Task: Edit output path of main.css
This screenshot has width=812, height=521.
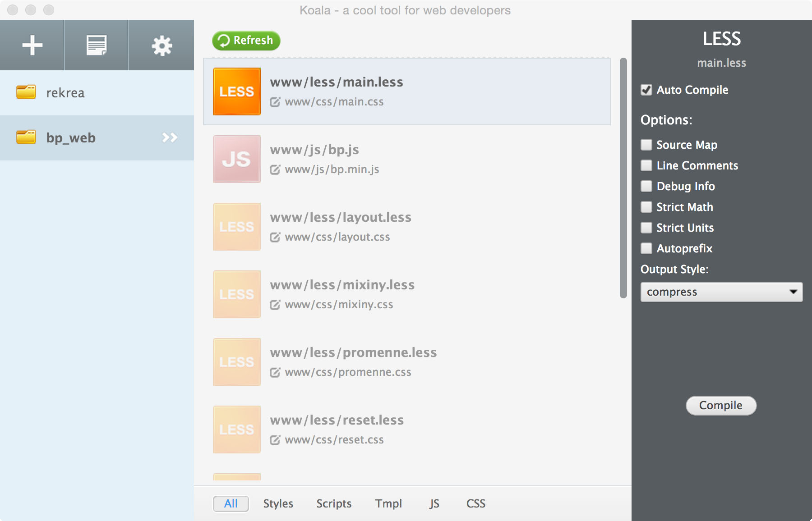Action: click(x=275, y=102)
